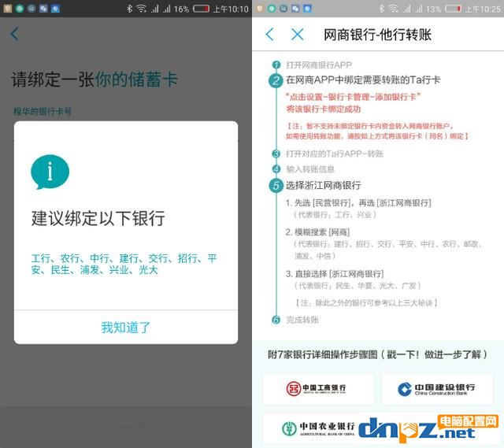This screenshot has width=504, height=448.
Task: Tap the 网商银行-他行转账 title
Action: [377, 35]
